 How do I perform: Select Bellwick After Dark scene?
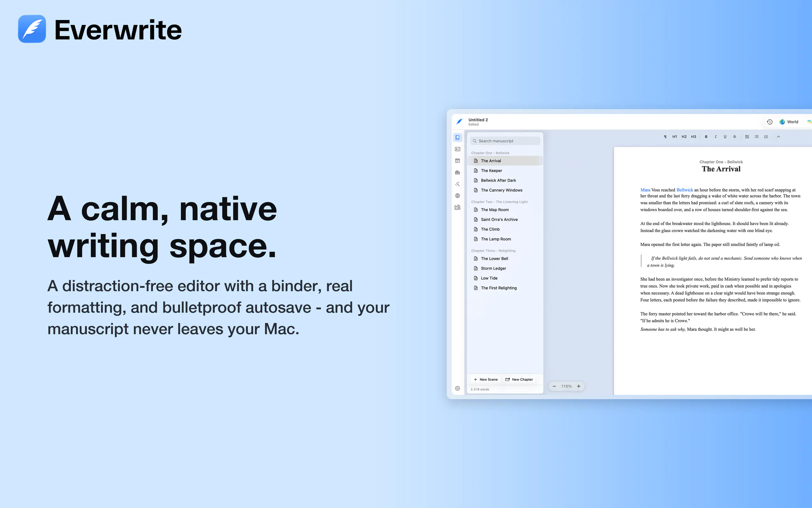[505, 180]
